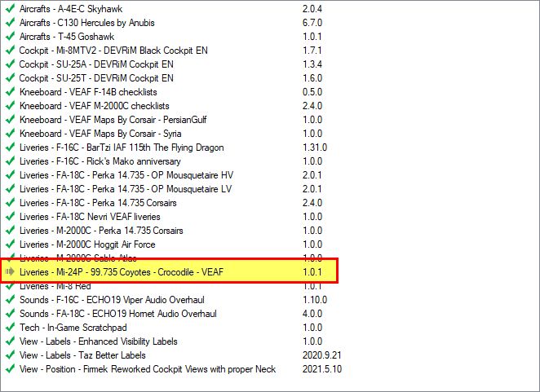This screenshot has width=540, height=392.
Task: Click the checkmark beside BarTzi IAF 115th Flying Dragon
Action: click(10, 147)
